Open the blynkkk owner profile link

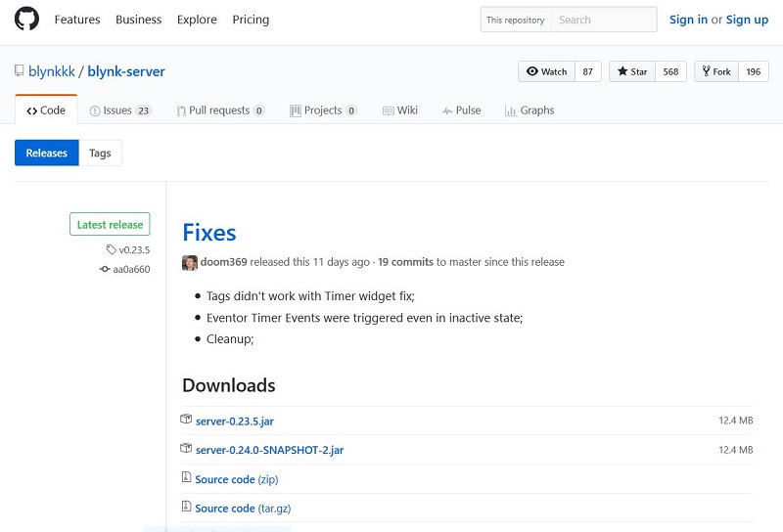click(x=52, y=71)
